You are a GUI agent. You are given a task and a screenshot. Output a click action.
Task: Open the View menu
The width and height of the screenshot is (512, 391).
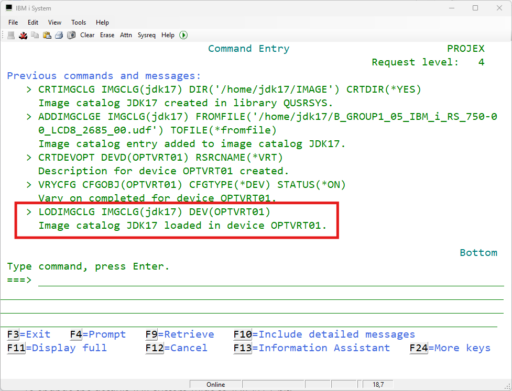[x=54, y=22]
